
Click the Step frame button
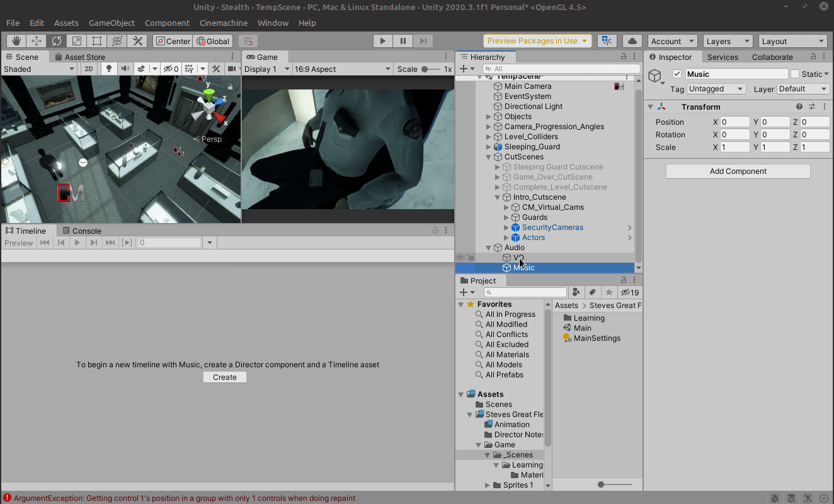(423, 41)
